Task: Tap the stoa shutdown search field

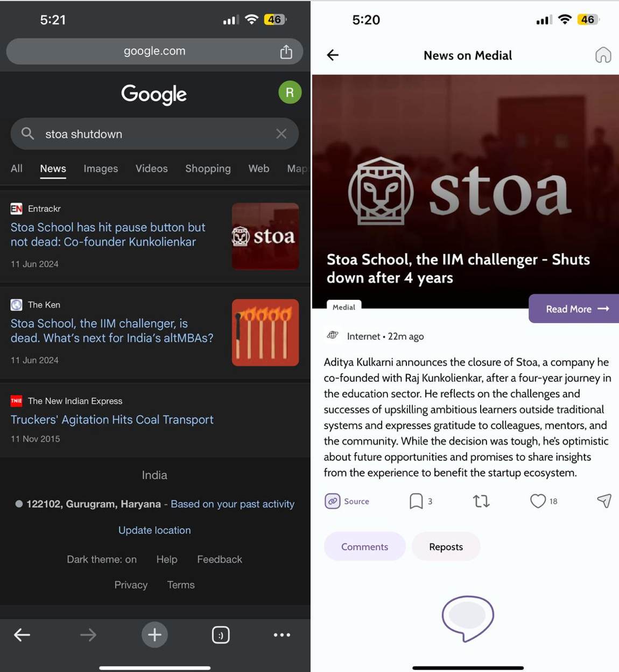Action: (151, 134)
